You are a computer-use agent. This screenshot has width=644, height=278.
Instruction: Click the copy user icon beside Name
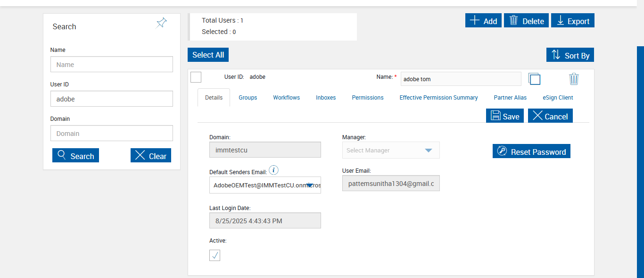click(534, 79)
